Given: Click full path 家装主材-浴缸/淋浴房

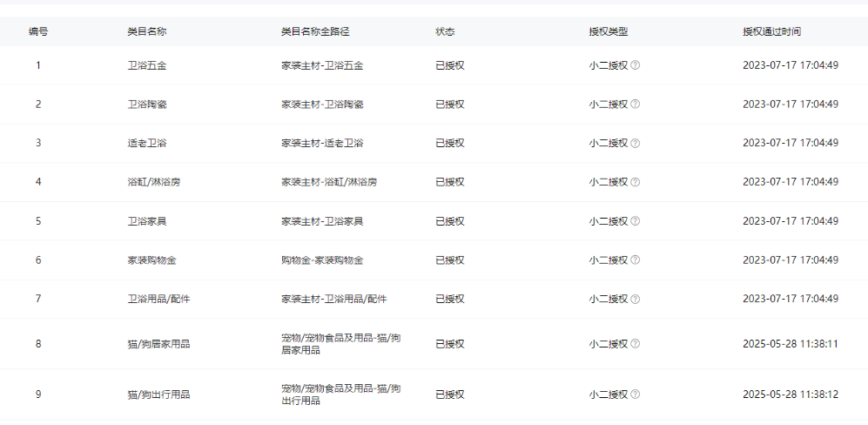Looking at the screenshot, I should (329, 182).
